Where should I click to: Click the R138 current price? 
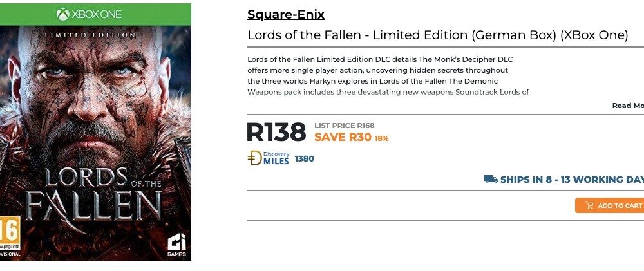276,132
